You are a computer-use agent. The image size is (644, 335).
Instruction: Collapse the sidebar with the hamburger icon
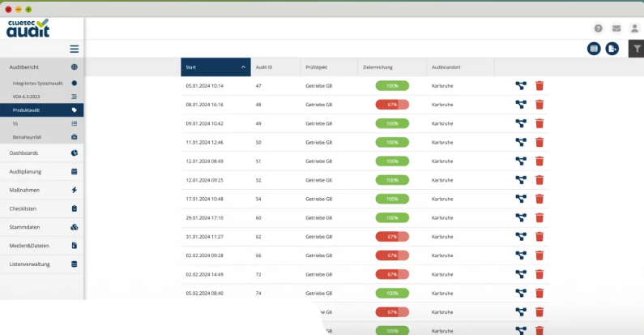point(75,49)
